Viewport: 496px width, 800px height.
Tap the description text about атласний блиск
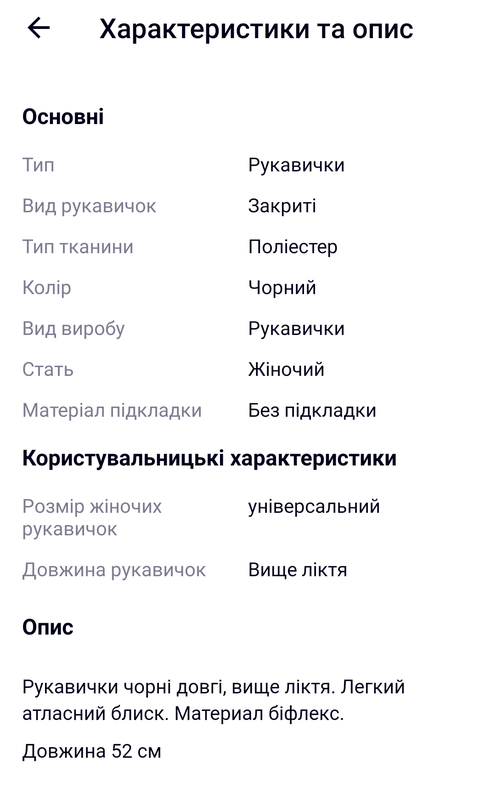coord(213,700)
